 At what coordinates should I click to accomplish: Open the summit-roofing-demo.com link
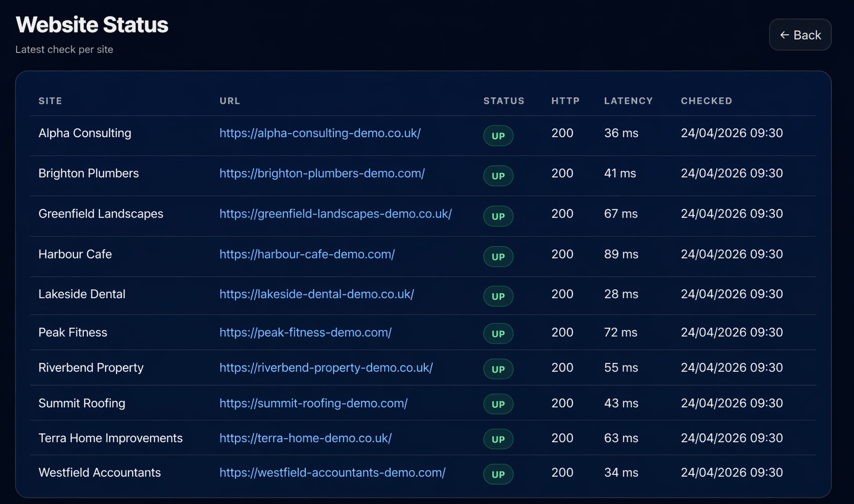pyautogui.click(x=313, y=404)
